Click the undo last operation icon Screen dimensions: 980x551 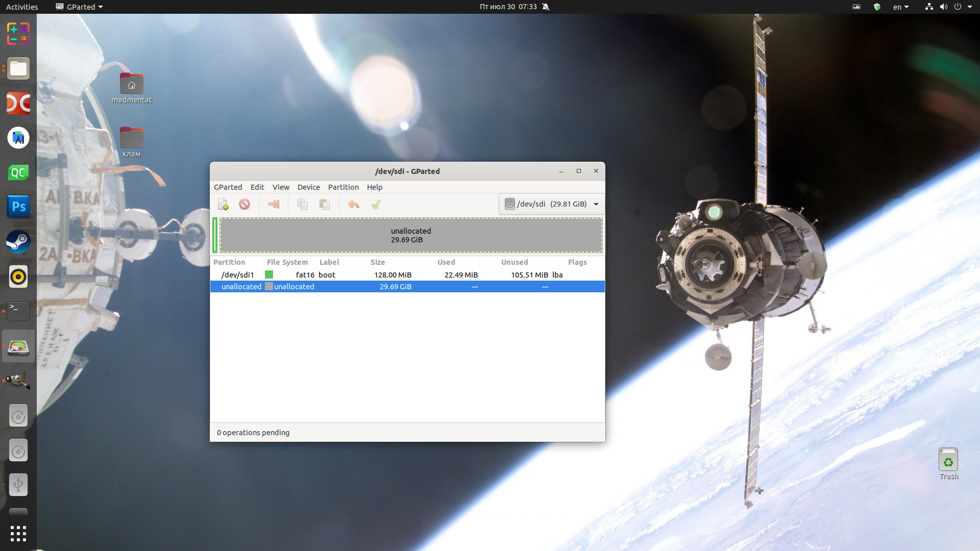point(352,204)
